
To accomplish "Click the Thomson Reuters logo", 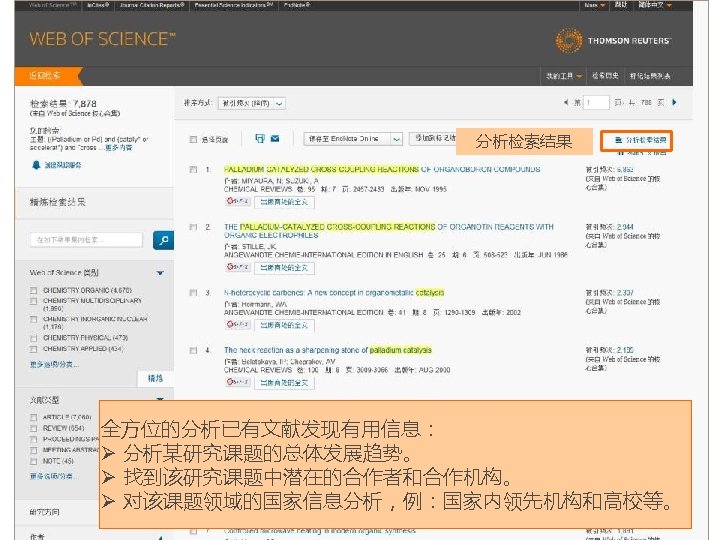I will 613,41.
